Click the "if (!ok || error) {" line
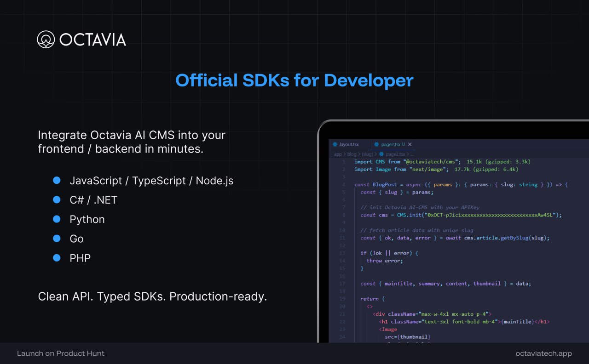Image resolution: width=589 pixels, height=364 pixels. [389, 253]
